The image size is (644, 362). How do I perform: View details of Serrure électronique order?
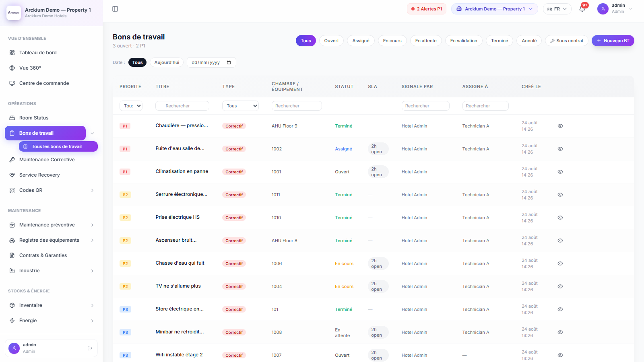point(560,195)
